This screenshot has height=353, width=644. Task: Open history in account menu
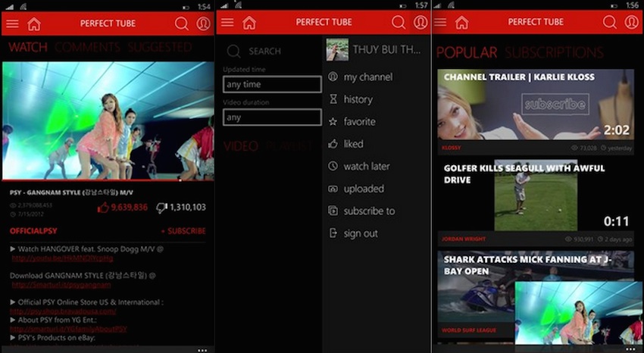pyautogui.click(x=358, y=99)
